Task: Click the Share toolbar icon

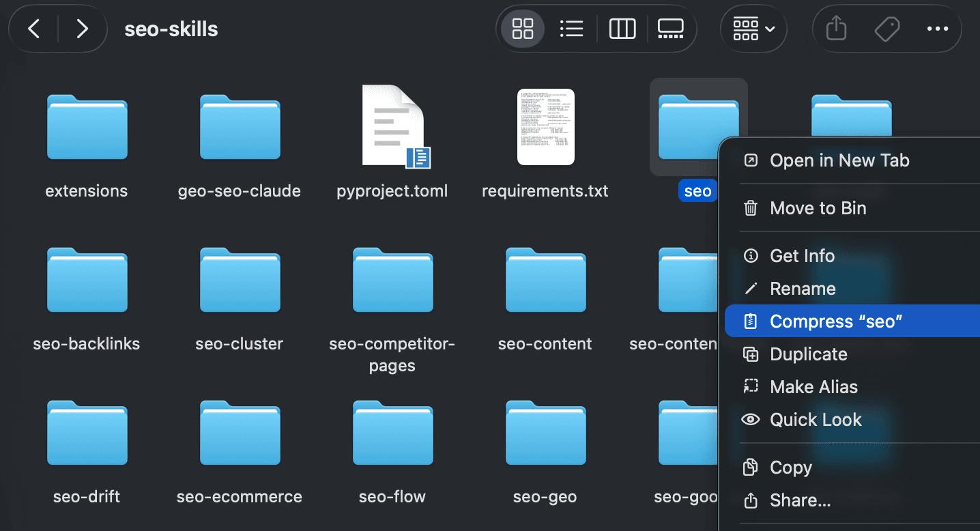Action: [836, 29]
